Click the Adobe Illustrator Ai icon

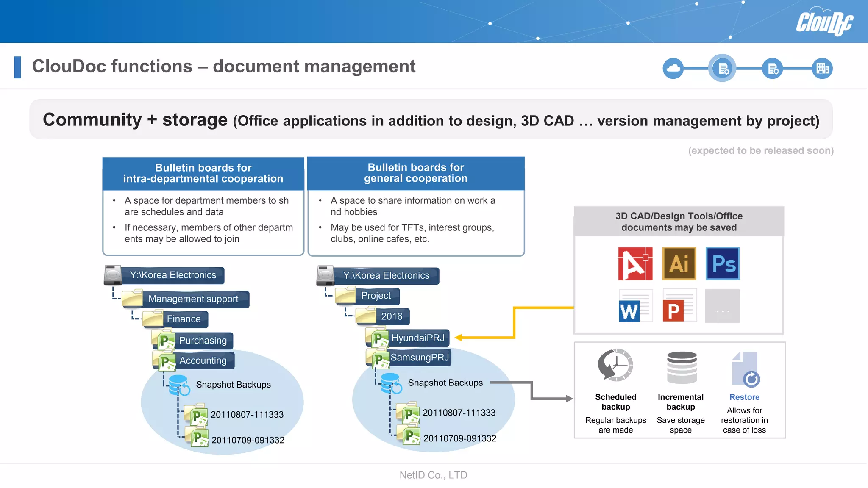pos(679,263)
